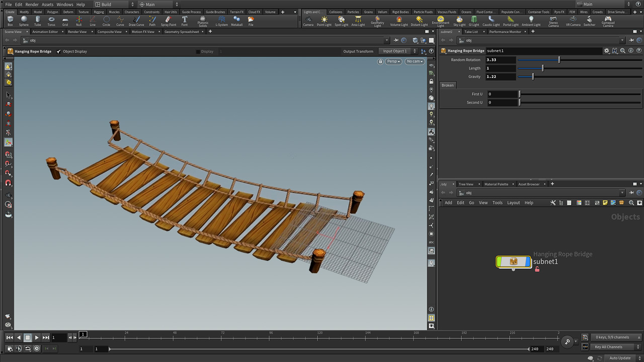Click the Broken tab in parameters
This screenshot has width=644, height=362.
pos(447,85)
